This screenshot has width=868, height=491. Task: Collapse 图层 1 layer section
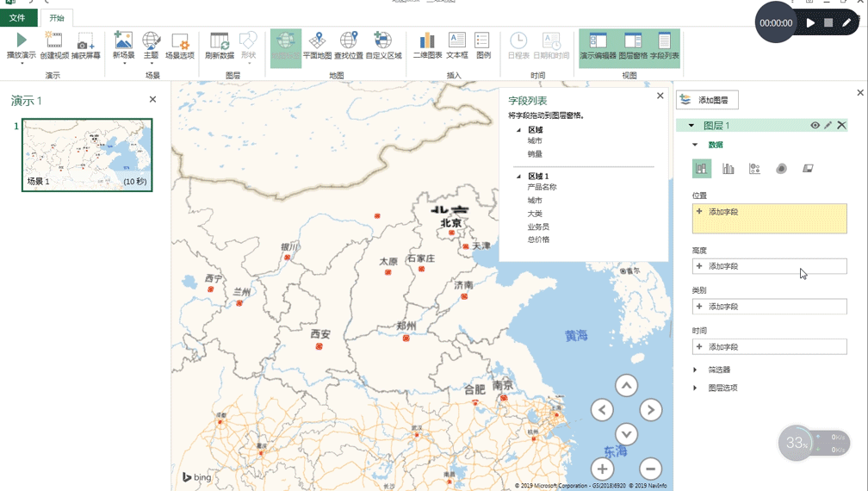point(691,126)
